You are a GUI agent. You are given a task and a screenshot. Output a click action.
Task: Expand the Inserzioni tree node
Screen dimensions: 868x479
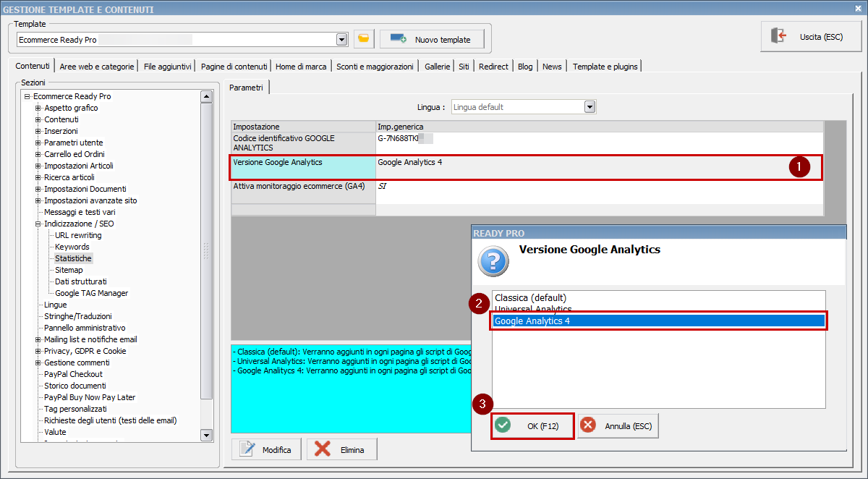pos(38,131)
